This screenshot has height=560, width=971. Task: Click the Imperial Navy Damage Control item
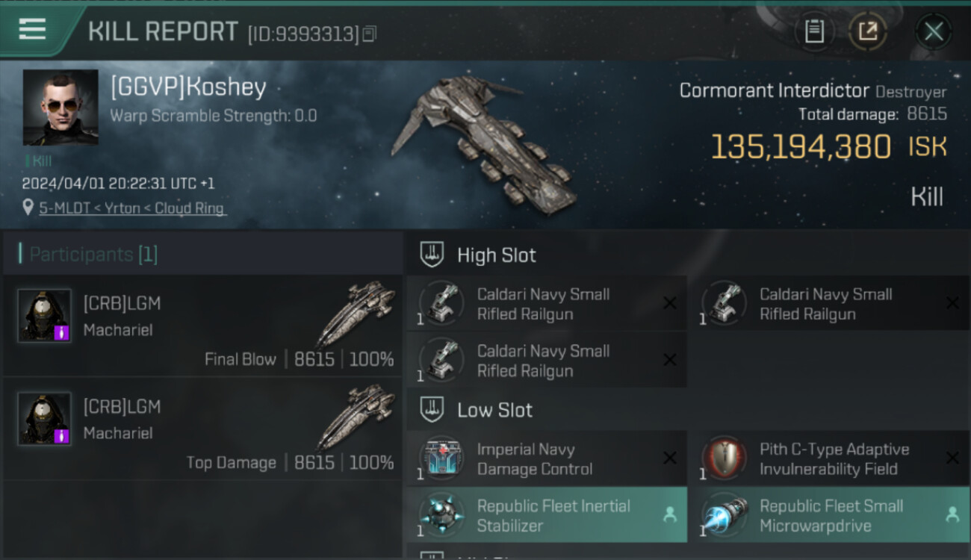(x=547, y=459)
